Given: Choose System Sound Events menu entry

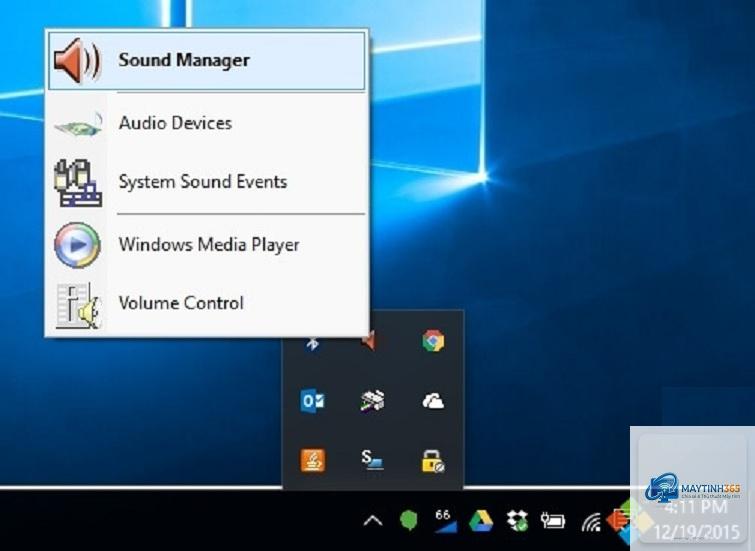Looking at the screenshot, I should point(207,182).
